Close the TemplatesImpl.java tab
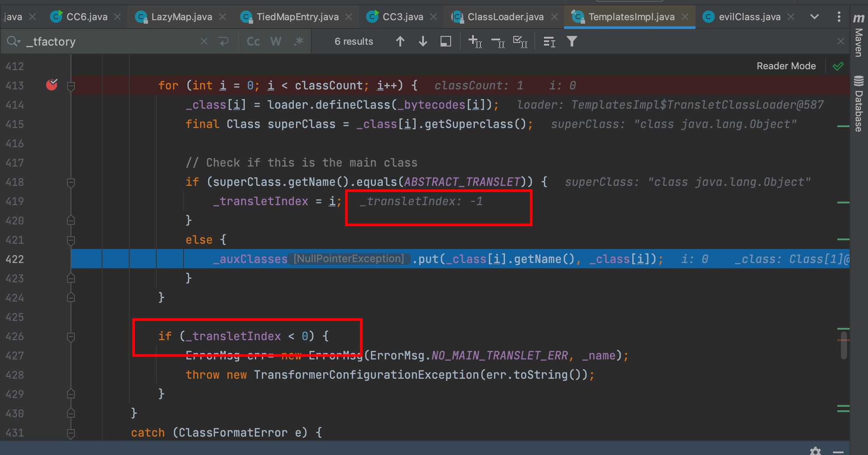This screenshot has height=455, width=868. pos(685,17)
